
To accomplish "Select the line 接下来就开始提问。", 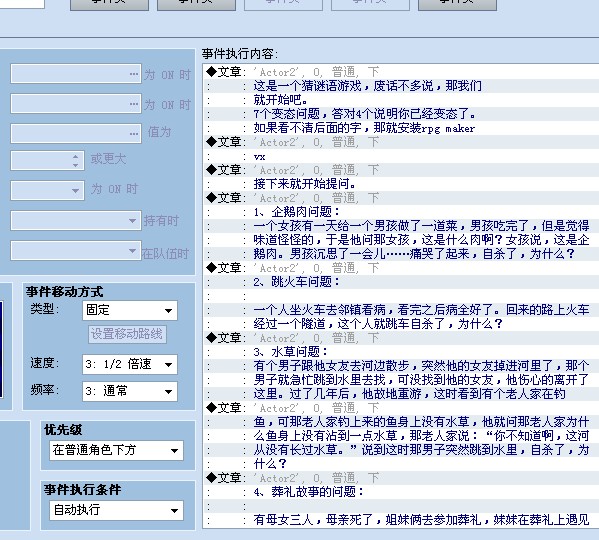I will pyautogui.click(x=401, y=184).
